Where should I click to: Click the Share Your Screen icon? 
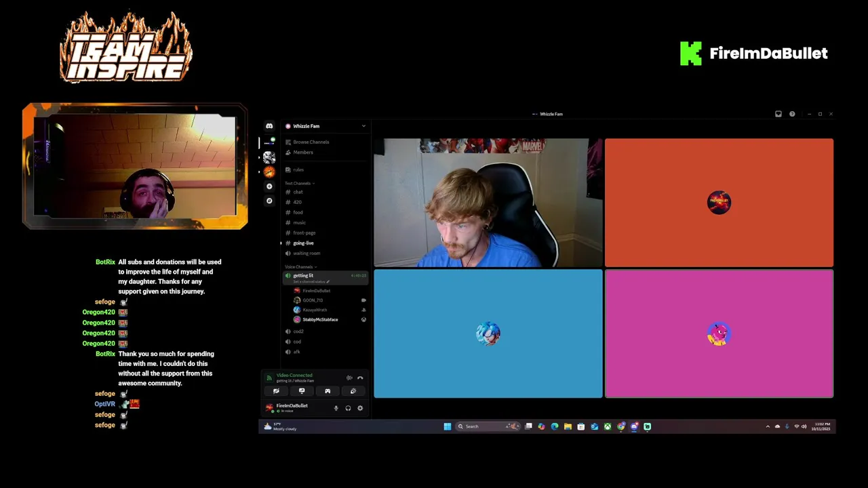[302, 391]
